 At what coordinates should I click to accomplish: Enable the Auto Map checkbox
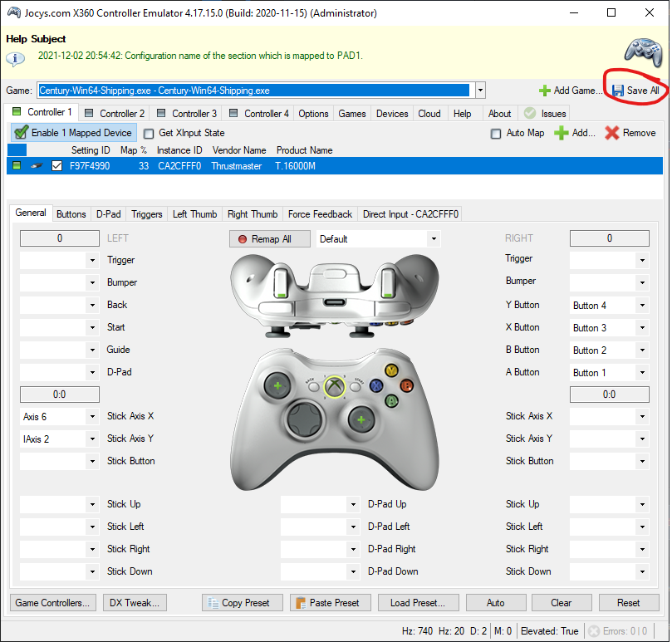(x=496, y=133)
